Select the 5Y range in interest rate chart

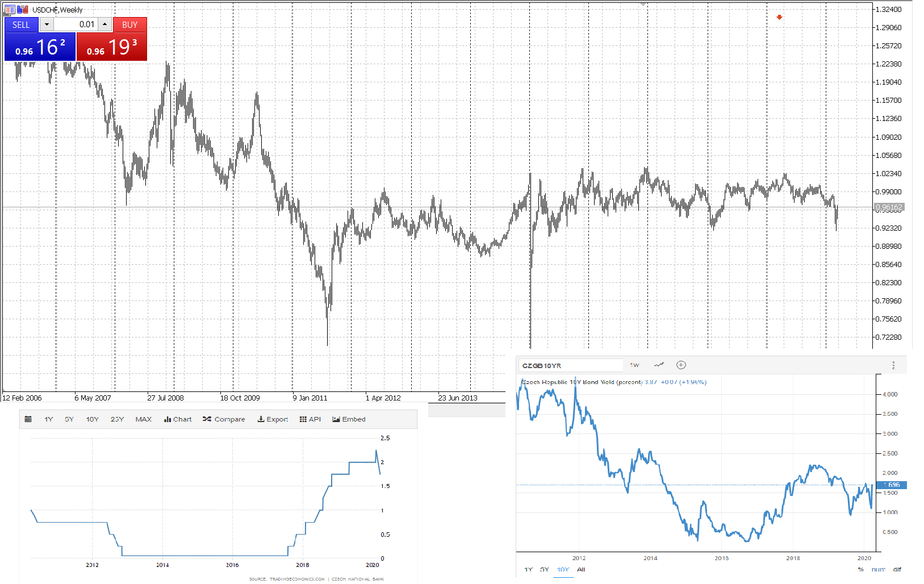click(69, 419)
